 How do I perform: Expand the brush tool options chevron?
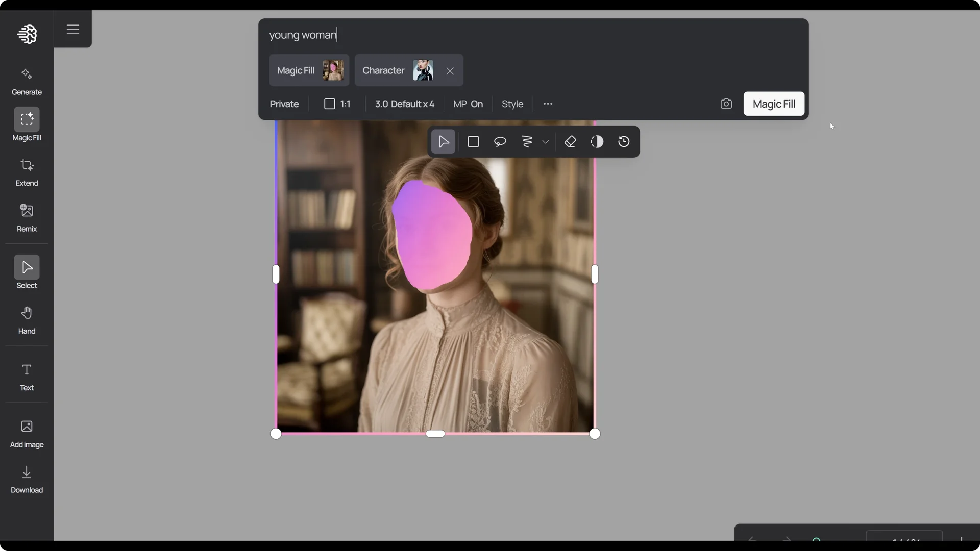tap(545, 142)
